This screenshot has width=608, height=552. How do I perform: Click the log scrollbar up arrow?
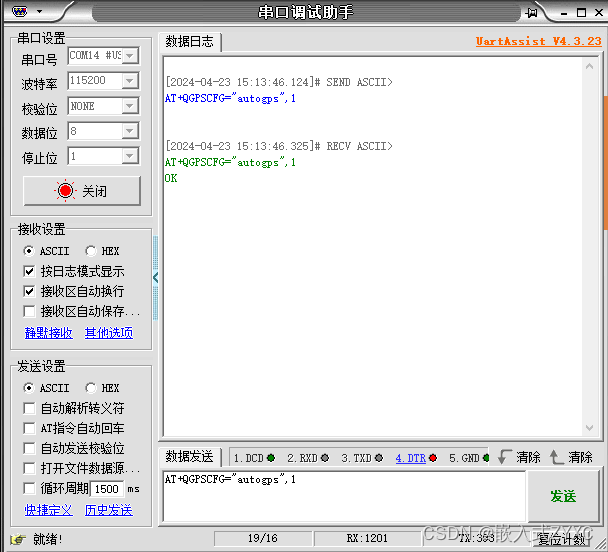589,66
